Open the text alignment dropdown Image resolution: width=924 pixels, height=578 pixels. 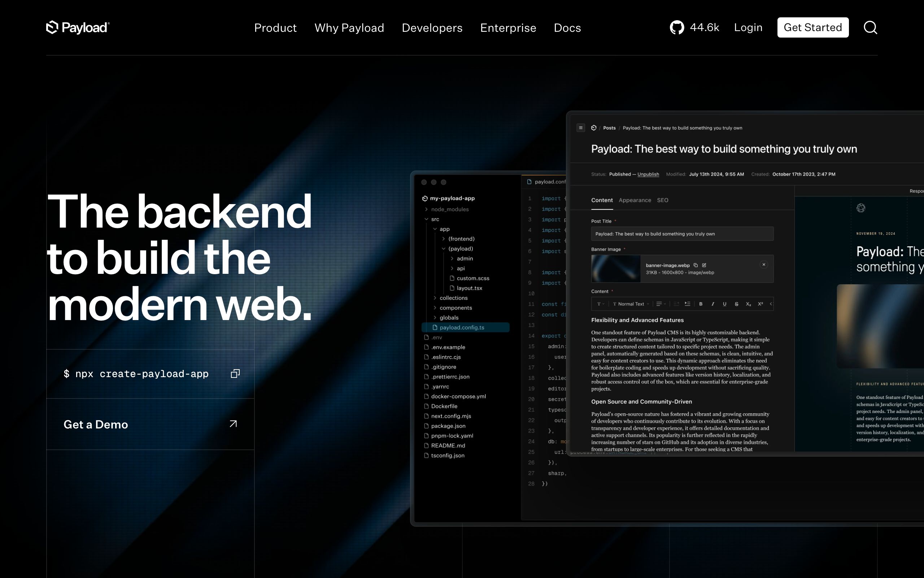(661, 304)
